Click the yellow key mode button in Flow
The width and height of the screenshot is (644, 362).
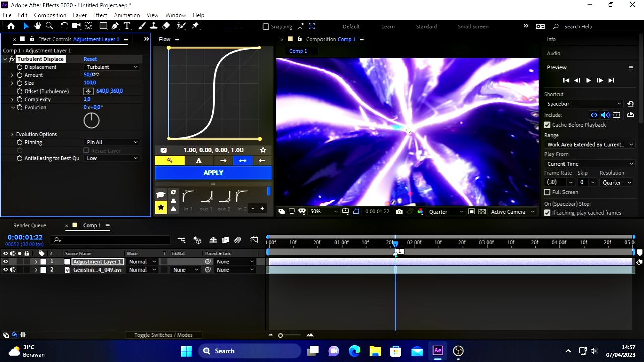(170, 161)
